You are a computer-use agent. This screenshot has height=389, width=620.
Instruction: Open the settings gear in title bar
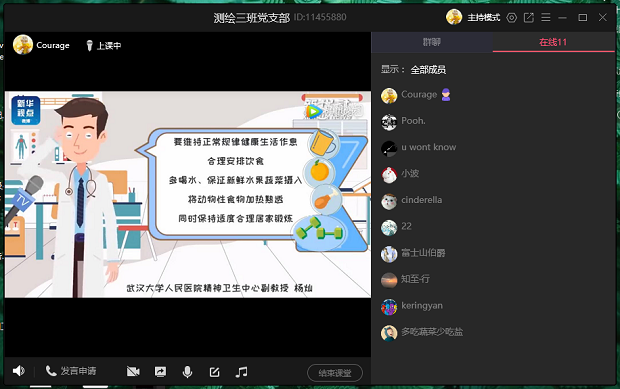click(x=512, y=17)
